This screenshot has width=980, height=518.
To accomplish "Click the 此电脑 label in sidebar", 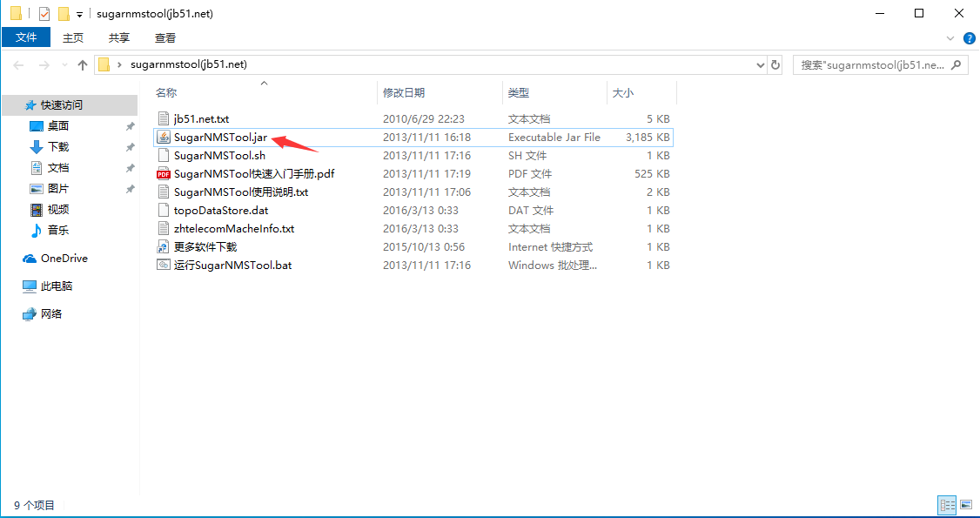I will click(57, 286).
